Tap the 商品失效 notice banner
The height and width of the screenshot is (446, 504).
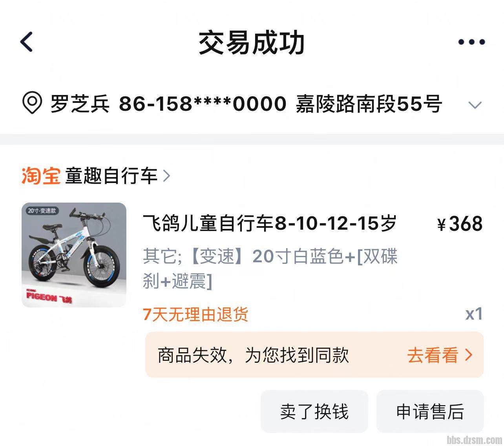click(314, 355)
